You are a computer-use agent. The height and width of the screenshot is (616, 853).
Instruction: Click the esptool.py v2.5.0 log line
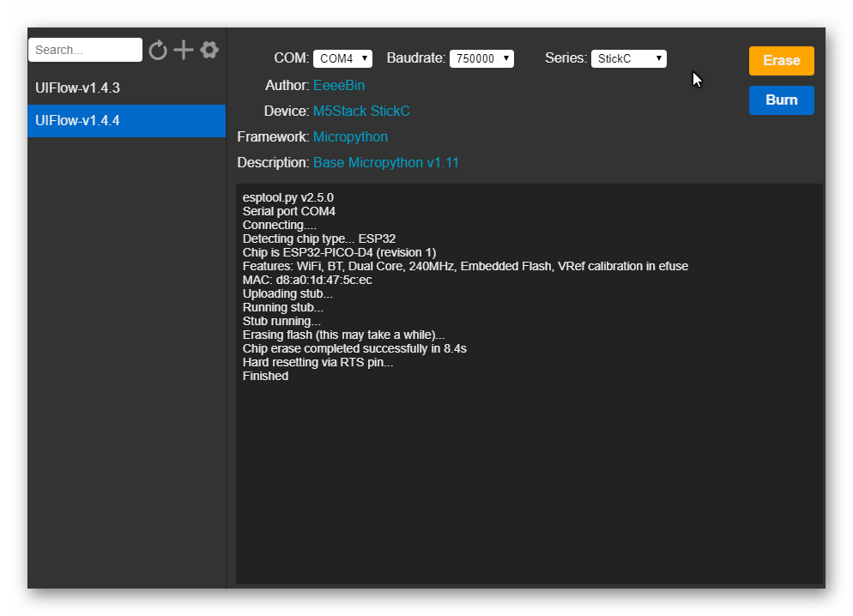288,197
